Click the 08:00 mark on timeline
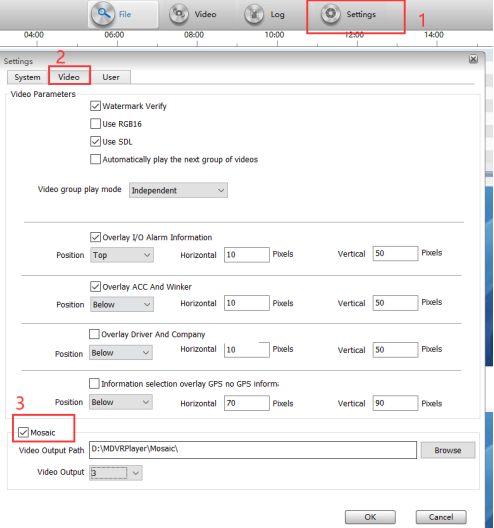This screenshot has width=494, height=528. 194,35
